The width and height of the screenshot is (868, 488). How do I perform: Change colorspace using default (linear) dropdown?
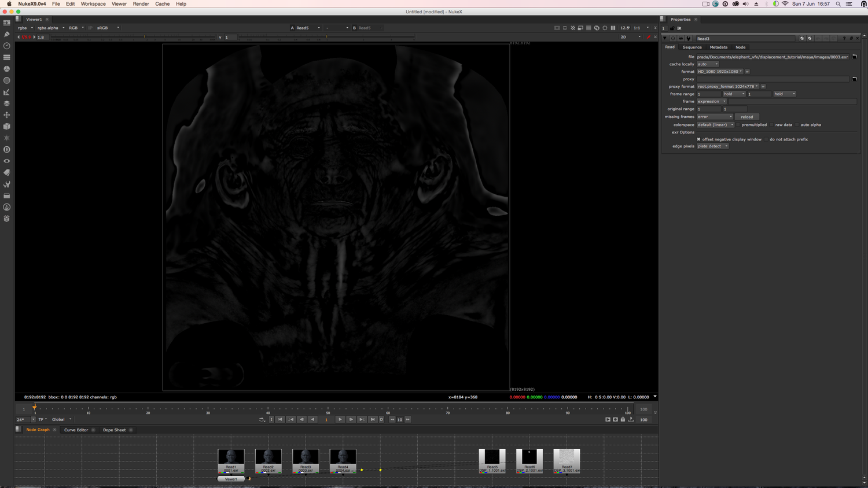click(716, 124)
